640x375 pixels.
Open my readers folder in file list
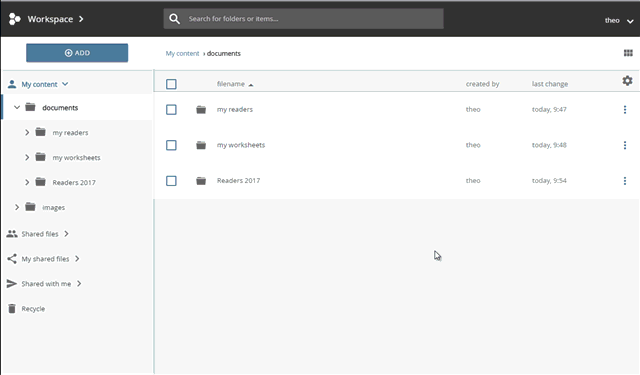coord(235,109)
